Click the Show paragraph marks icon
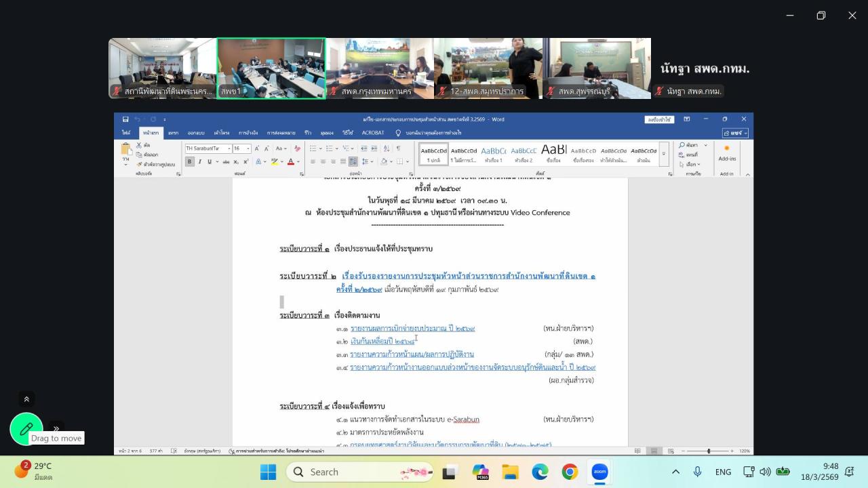Screen dimensions: 868x488 [x=398, y=148]
